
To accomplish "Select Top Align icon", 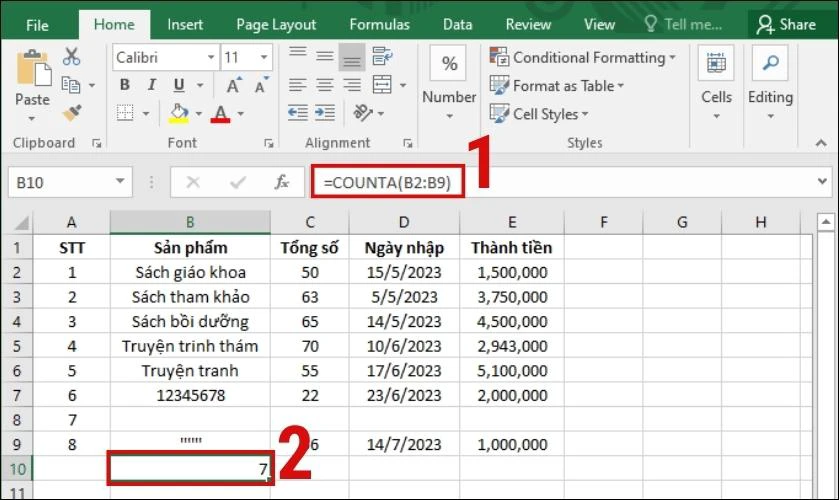I will coord(298,54).
